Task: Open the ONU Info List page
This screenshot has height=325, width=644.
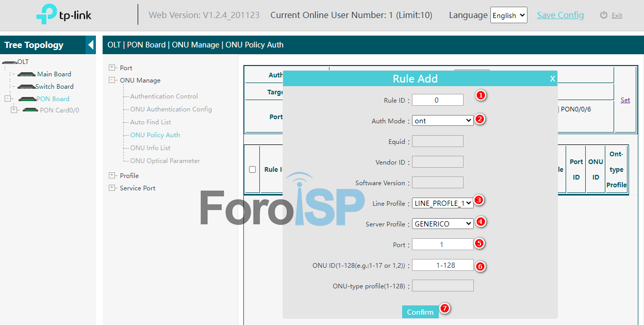Action: point(150,148)
